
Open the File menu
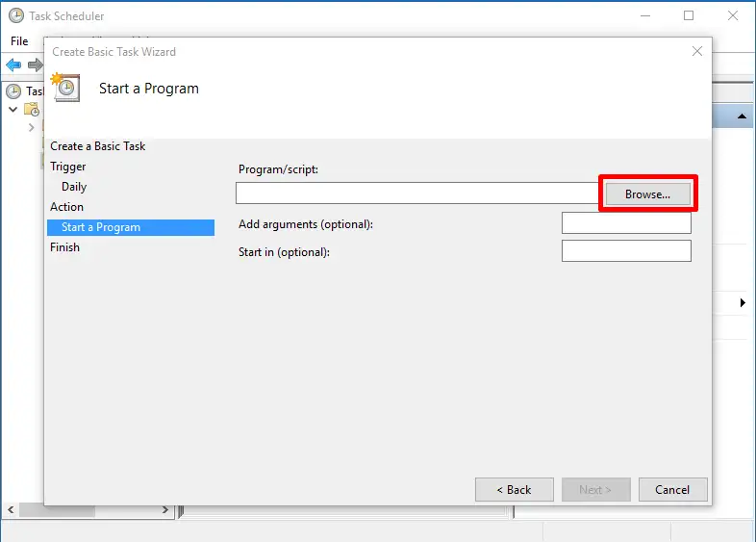[x=19, y=41]
